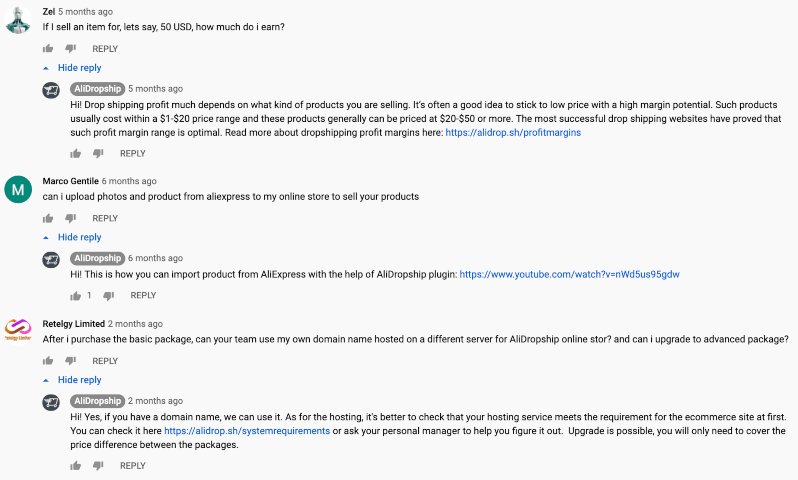This screenshot has width=798, height=480.
Task: Collapse the reply under Retelgy Limited's comment
Action: click(x=73, y=380)
